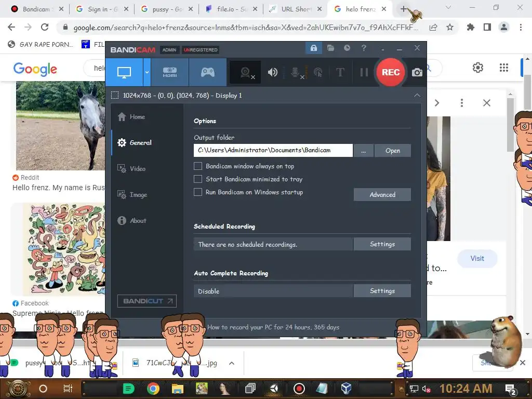
Task: Open the 24 hours recording tip link
Action: [273, 327]
